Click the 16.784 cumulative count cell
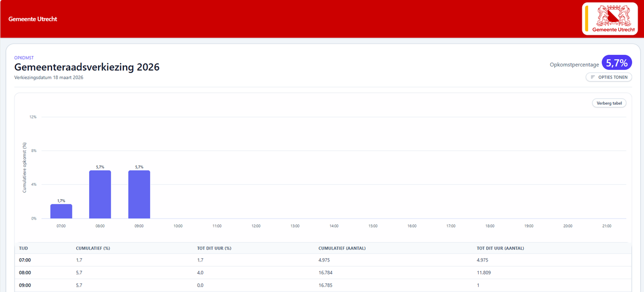This screenshot has width=644, height=292. pos(326,273)
